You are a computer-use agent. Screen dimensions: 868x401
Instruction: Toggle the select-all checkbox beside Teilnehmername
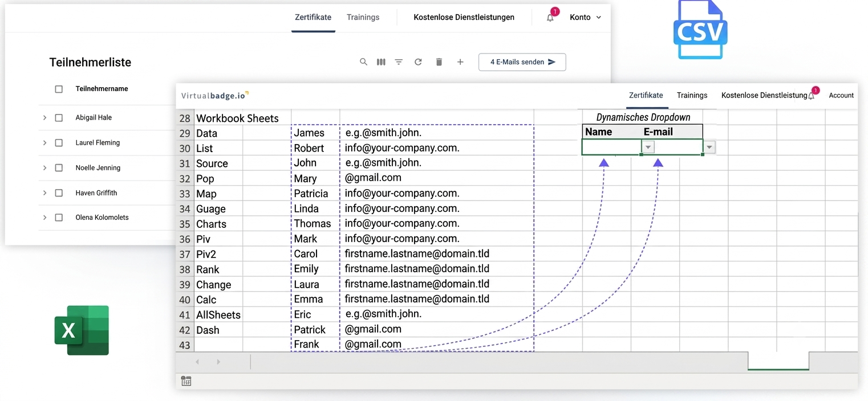pyautogui.click(x=59, y=89)
